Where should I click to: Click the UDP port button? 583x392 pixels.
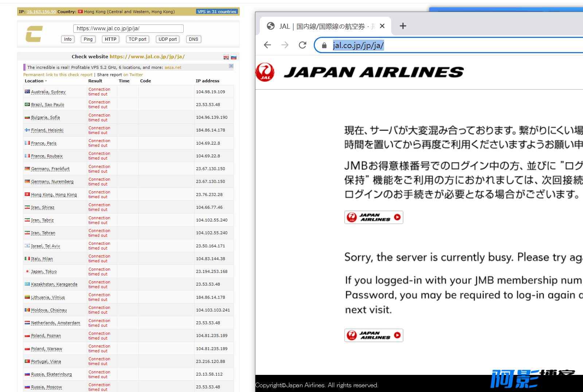168,39
